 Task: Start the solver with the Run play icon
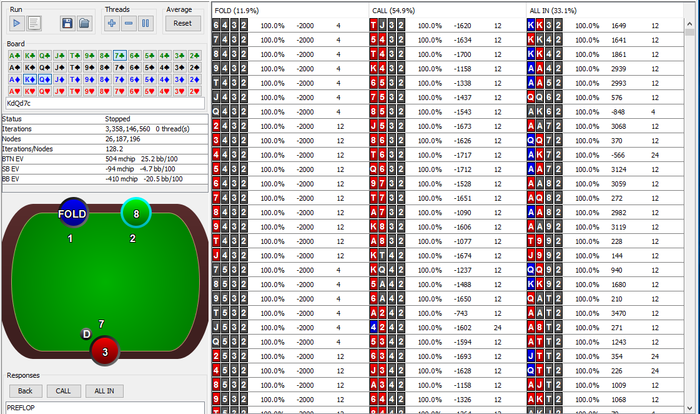click(17, 23)
